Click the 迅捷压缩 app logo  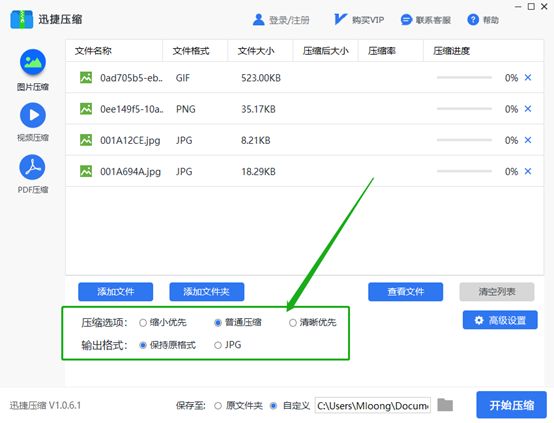21,19
